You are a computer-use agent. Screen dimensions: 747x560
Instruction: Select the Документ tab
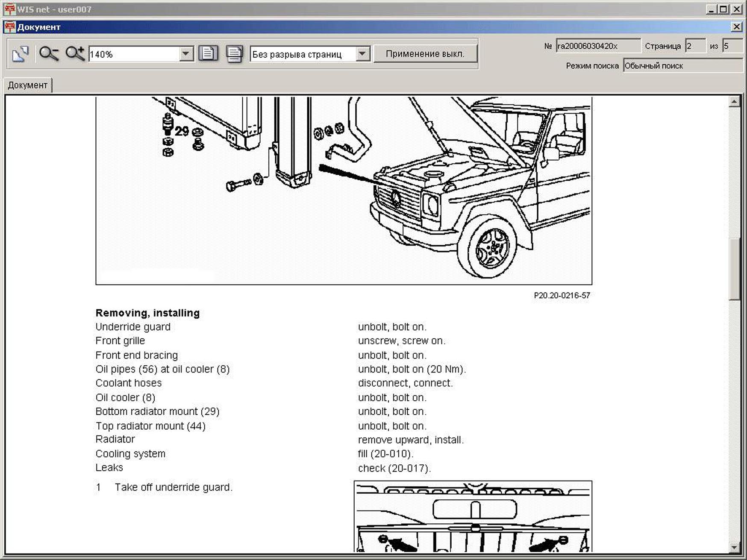click(28, 85)
